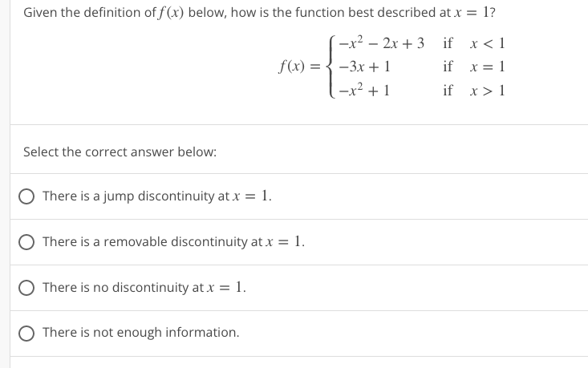Click the middle piece −3x + 1

[364, 67]
